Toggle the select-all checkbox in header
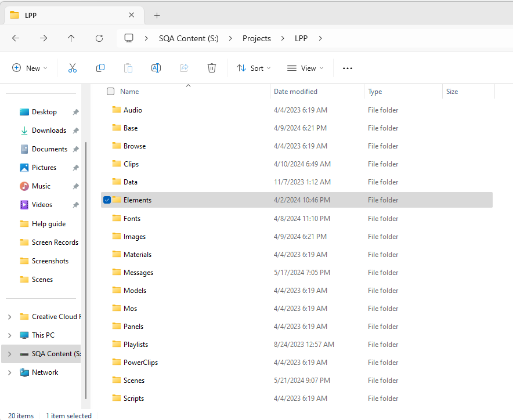 pyautogui.click(x=111, y=91)
